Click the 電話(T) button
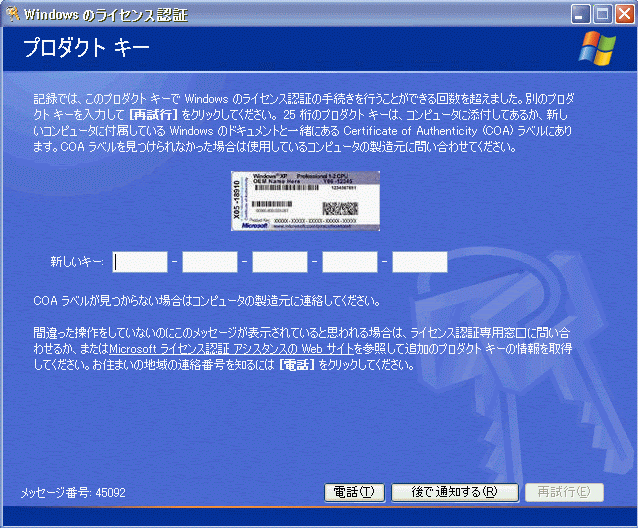 [x=354, y=492]
